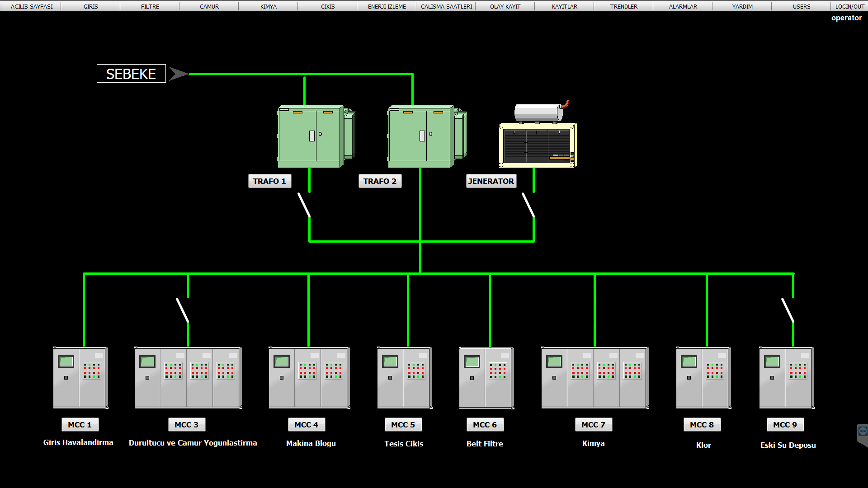The width and height of the screenshot is (868, 488).
Task: Open the ALARMLAR menu tab
Action: click(x=683, y=6)
